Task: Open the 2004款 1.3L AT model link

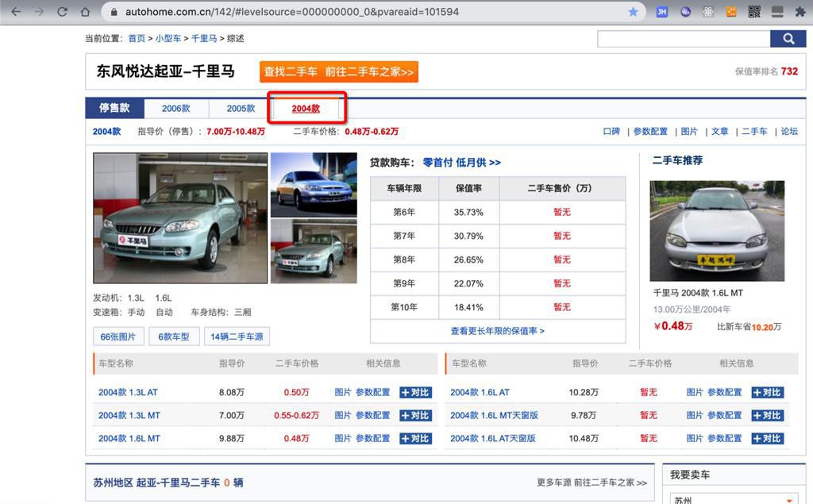Action: click(128, 393)
